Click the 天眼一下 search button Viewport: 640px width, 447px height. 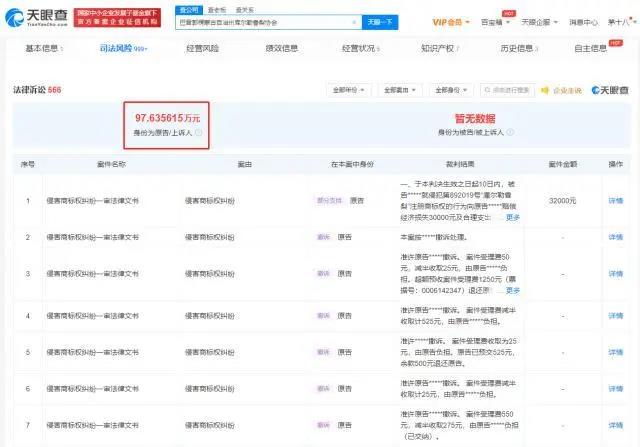pos(378,20)
